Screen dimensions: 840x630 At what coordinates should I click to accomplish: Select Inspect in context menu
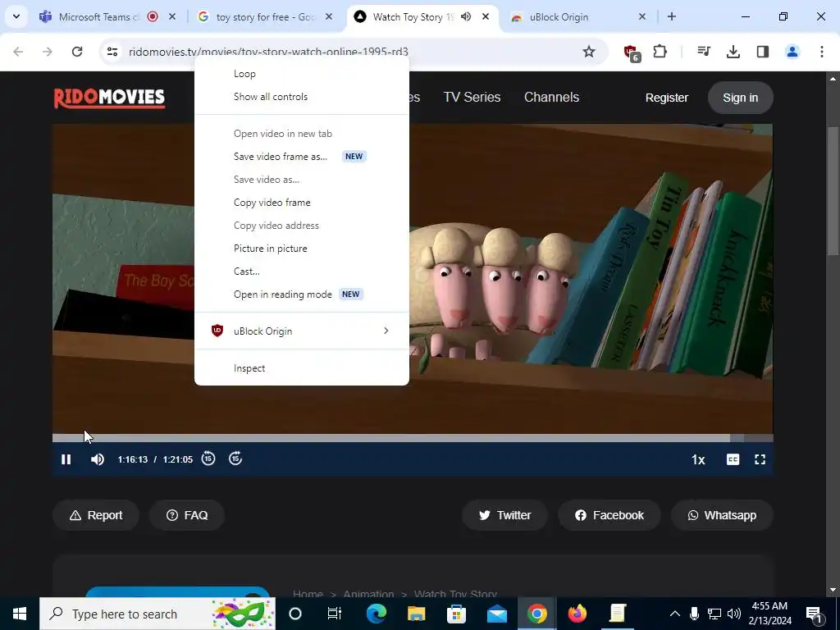coord(302,368)
